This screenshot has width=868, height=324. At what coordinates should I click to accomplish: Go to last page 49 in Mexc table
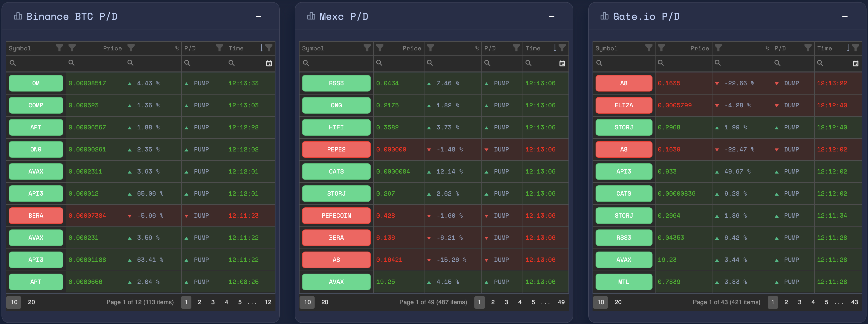[x=561, y=302]
